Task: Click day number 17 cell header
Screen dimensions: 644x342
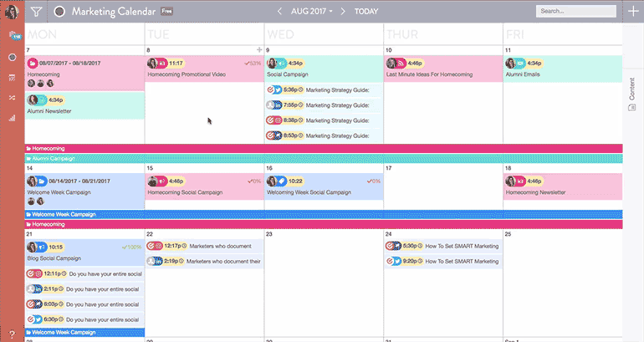Action: coord(389,168)
